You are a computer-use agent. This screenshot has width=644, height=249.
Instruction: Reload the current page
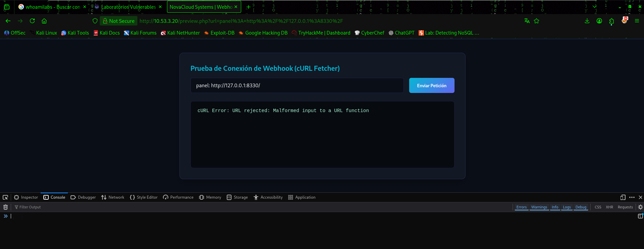[x=32, y=21]
